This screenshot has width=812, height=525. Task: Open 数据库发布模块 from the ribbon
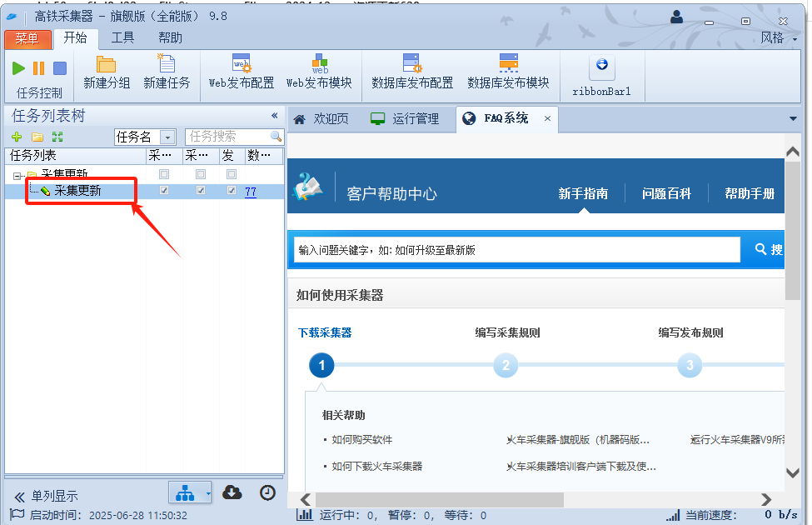(508, 72)
